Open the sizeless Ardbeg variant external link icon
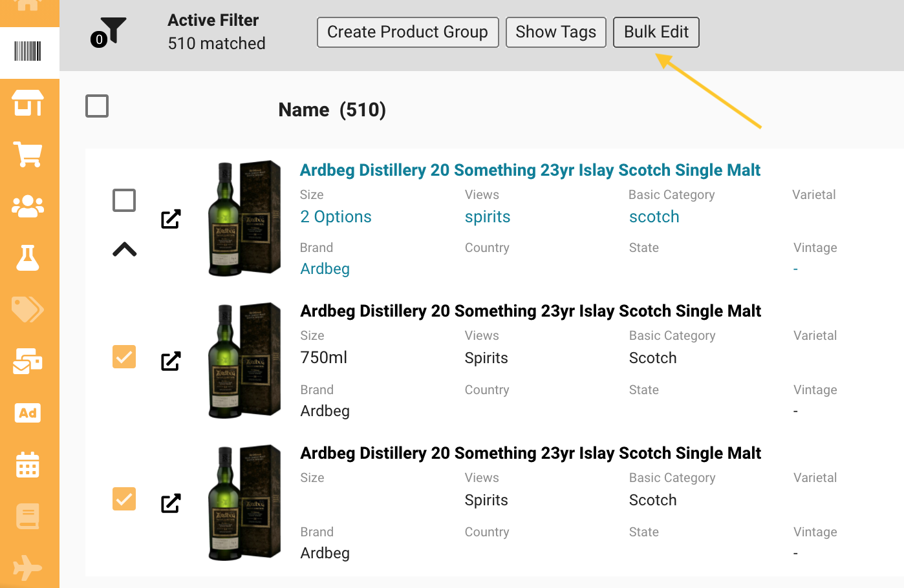Viewport: 904px width, 588px height. 171,503
